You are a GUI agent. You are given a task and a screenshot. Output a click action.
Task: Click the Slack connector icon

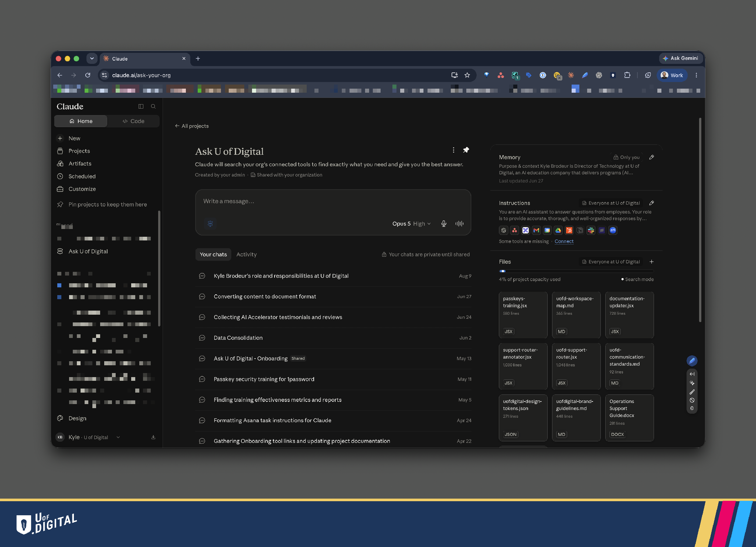tap(591, 230)
